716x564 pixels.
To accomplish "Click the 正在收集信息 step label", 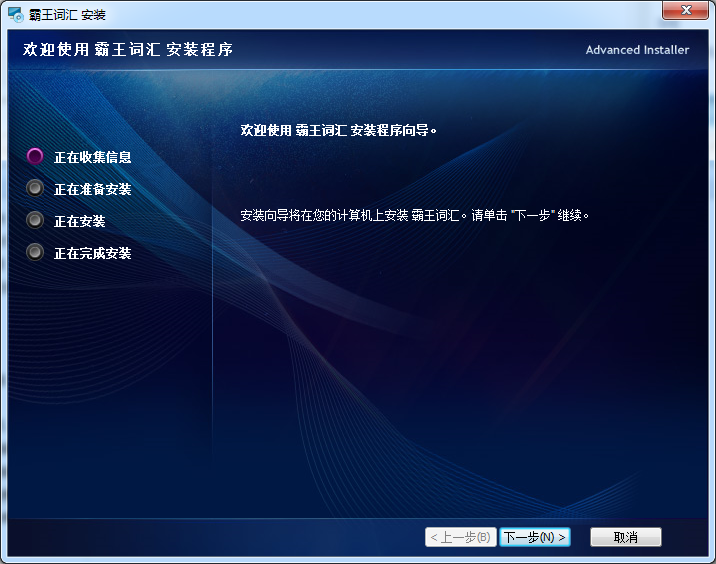I will point(93,157).
